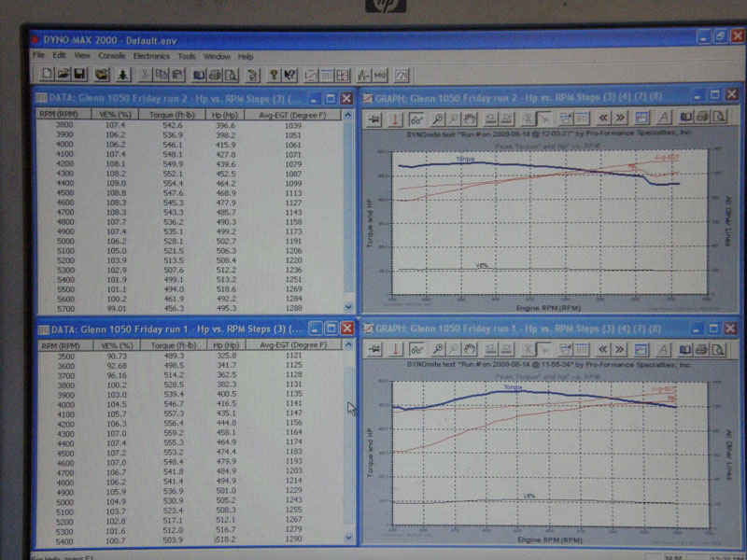Click the data table icon in main toolbar
The width and height of the screenshot is (747, 560).
tap(327, 76)
